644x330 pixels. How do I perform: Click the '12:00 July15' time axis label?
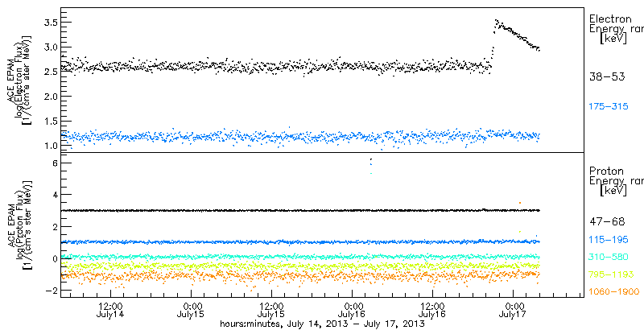coord(271,311)
